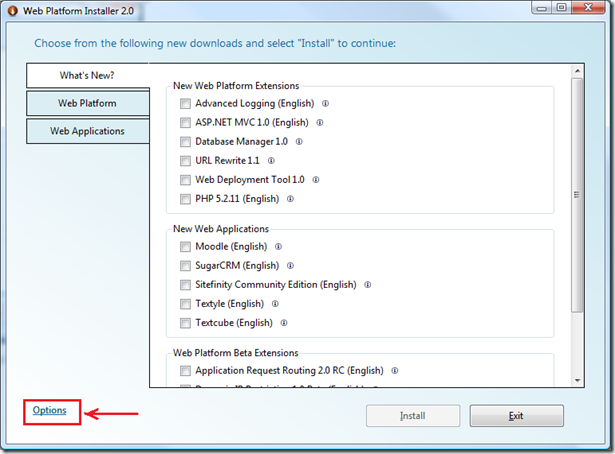Show info for Application Request Routing 2.0 RC
The width and height of the screenshot is (615, 454).
tap(395, 370)
